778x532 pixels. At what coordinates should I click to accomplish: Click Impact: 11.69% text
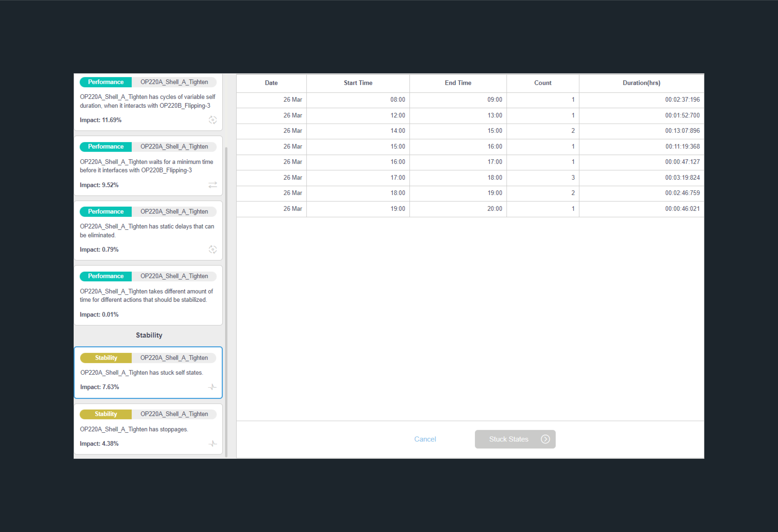(x=100, y=120)
